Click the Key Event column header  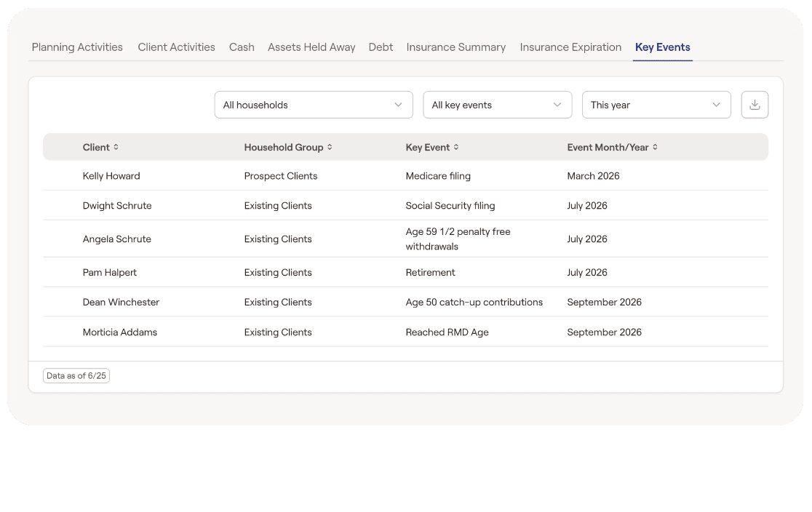coord(428,147)
